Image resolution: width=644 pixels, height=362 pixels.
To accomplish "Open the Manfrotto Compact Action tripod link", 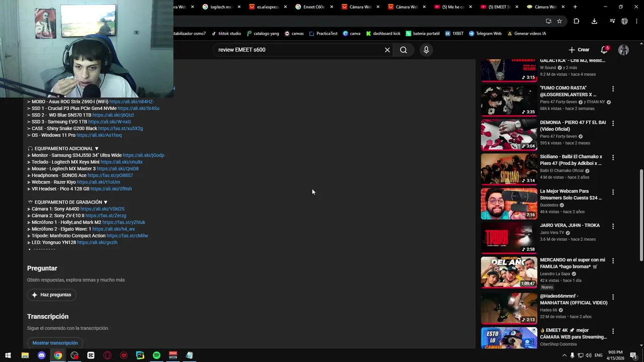I will [127, 236].
